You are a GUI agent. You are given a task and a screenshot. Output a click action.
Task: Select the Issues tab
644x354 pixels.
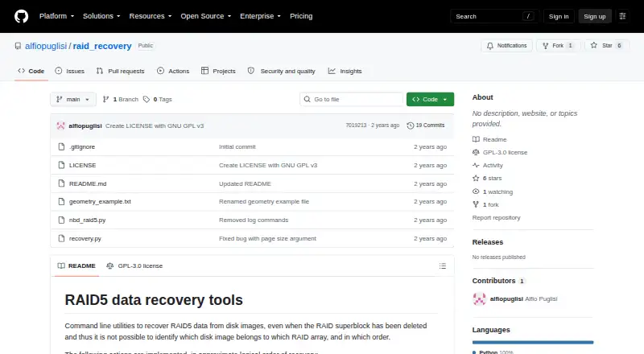tap(70, 71)
